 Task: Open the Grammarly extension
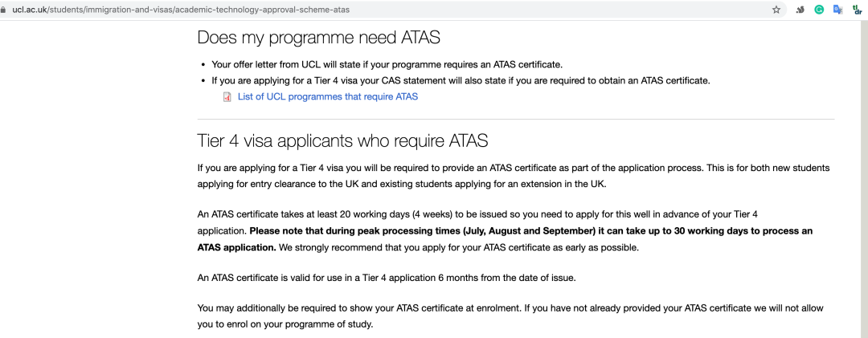819,10
